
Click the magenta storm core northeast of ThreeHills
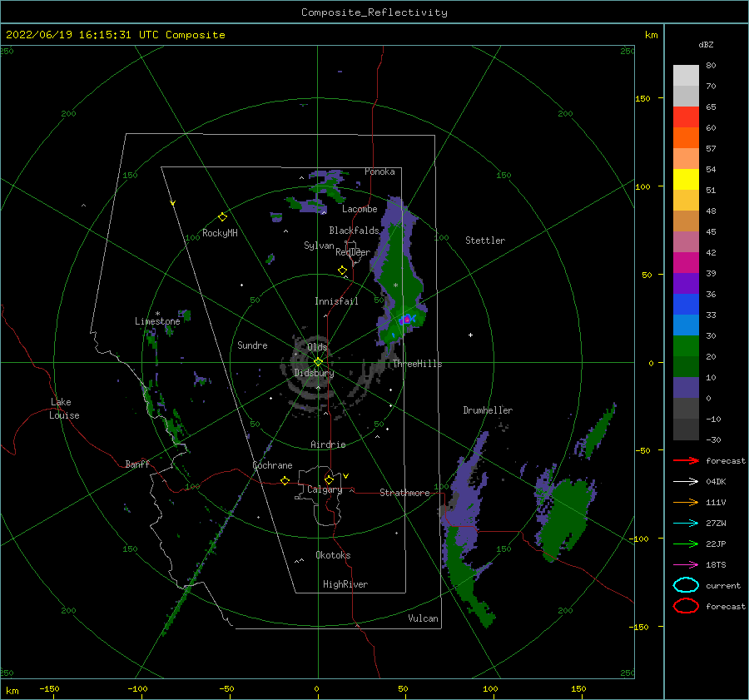[x=406, y=319]
